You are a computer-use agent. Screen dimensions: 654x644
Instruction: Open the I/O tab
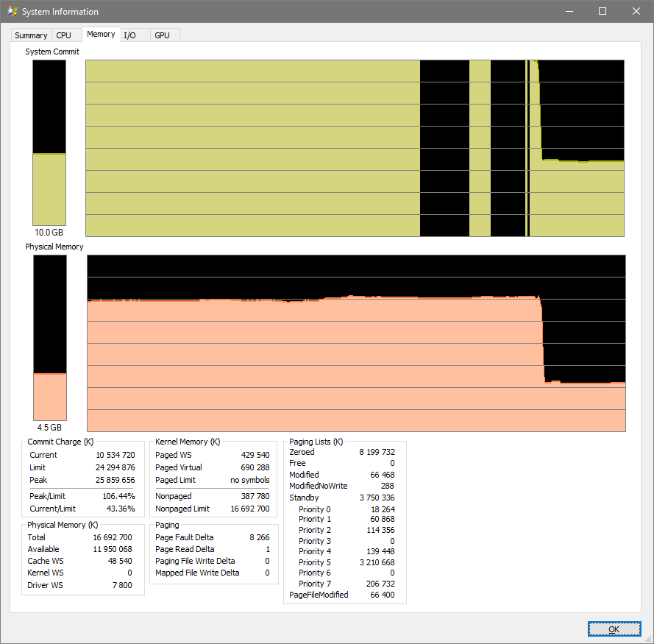click(x=130, y=35)
